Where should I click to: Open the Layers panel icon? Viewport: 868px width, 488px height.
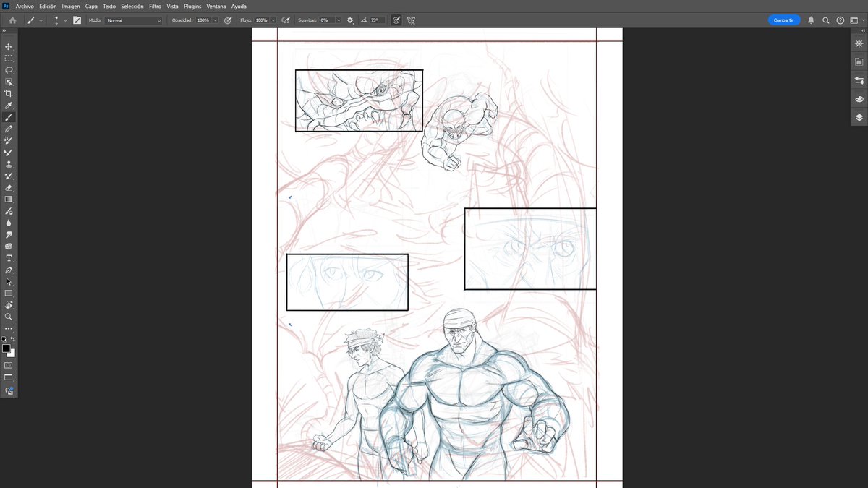tap(859, 117)
